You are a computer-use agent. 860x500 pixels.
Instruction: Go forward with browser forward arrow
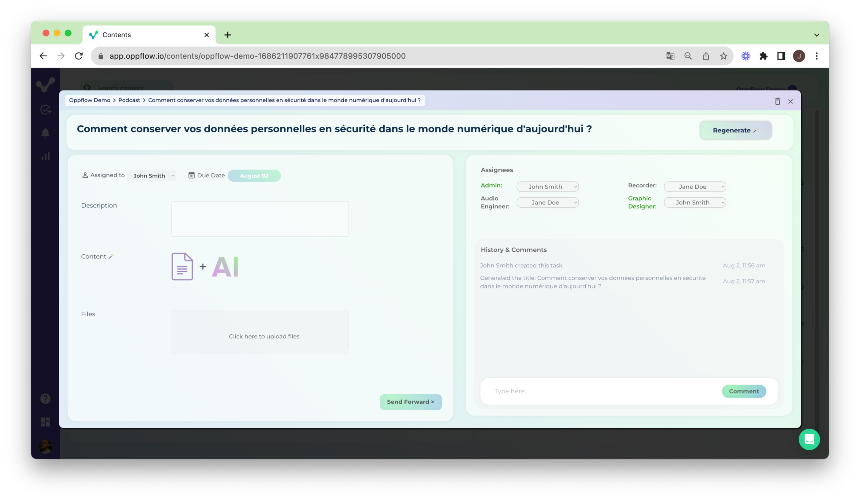(x=61, y=56)
